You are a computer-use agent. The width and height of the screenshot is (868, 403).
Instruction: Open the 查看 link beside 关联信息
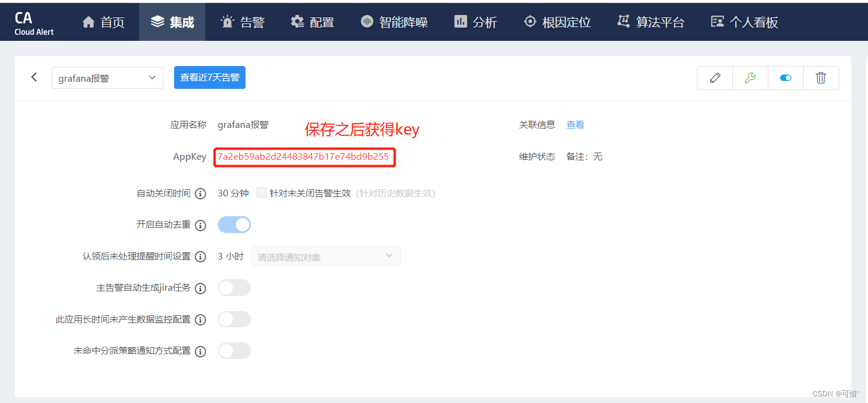click(575, 125)
